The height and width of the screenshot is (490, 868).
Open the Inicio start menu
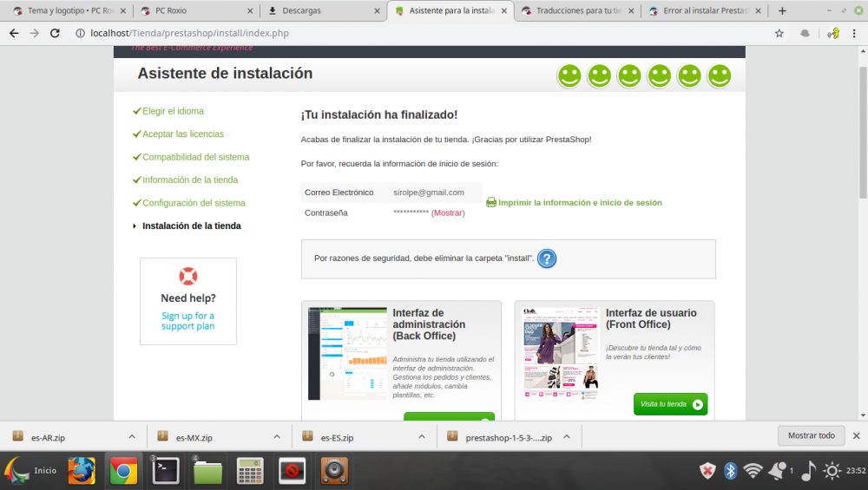[31, 471]
